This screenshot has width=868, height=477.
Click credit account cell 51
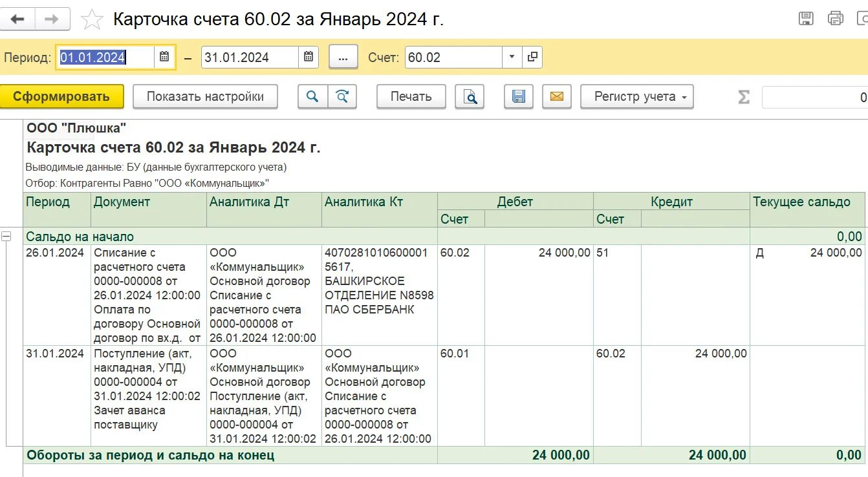617,295
